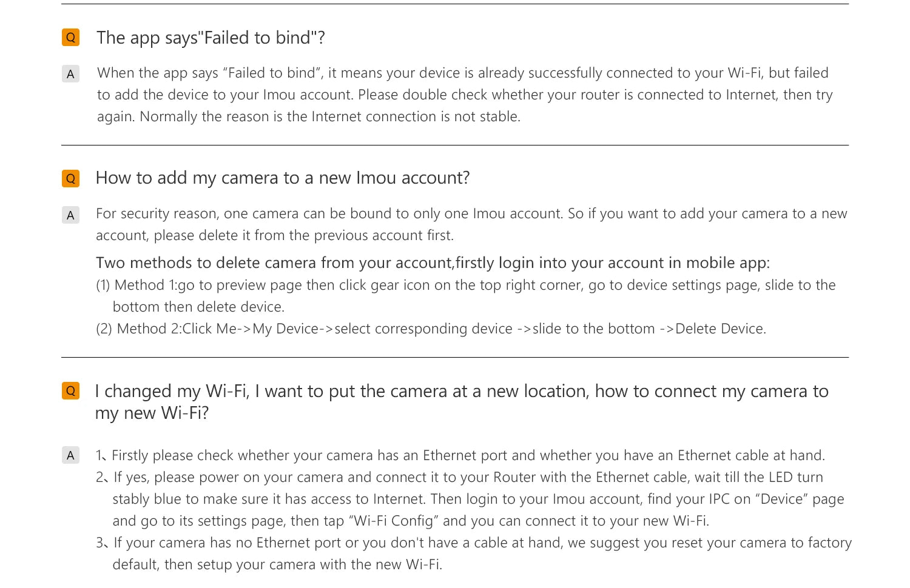Click step 1 about checking the Ethernet port
The image size is (910, 588).
coord(460,455)
